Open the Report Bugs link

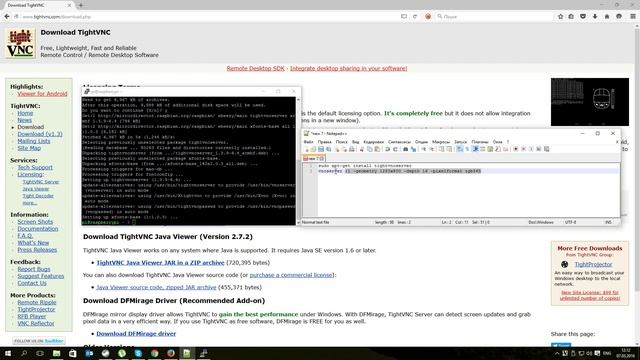coord(33,269)
